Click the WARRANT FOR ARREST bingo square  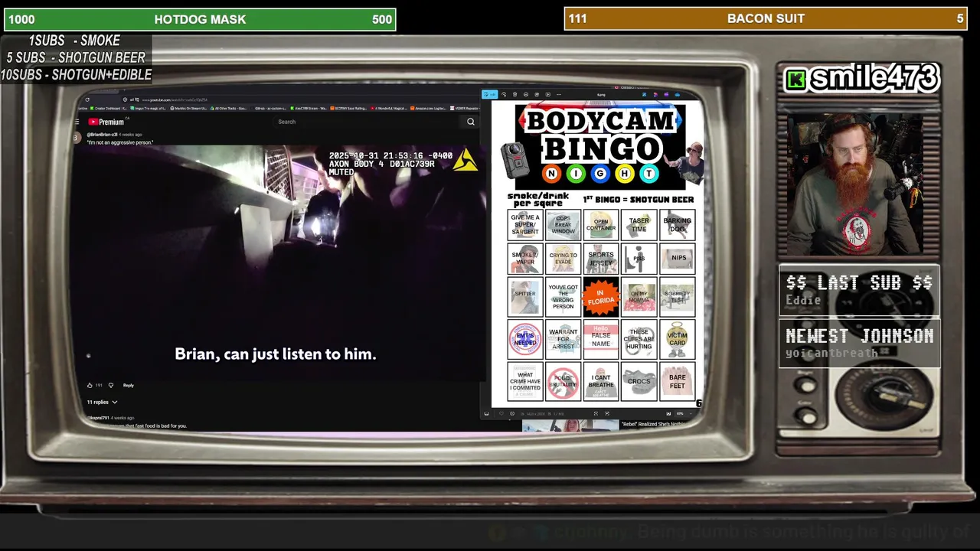click(563, 339)
